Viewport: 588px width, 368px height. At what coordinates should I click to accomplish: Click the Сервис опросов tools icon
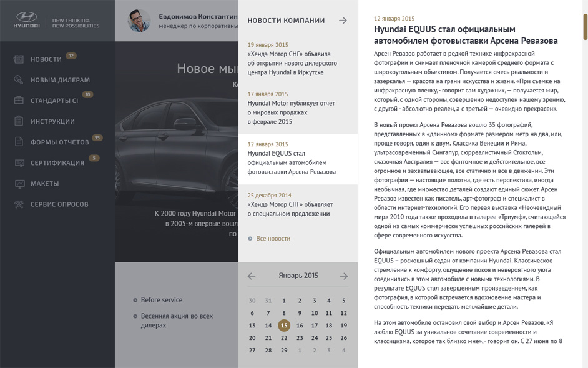coord(19,204)
